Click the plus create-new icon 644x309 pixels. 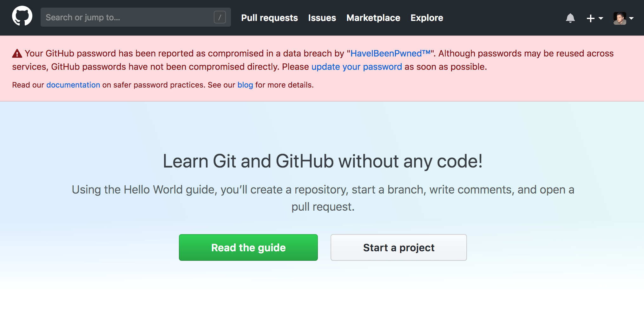(590, 18)
